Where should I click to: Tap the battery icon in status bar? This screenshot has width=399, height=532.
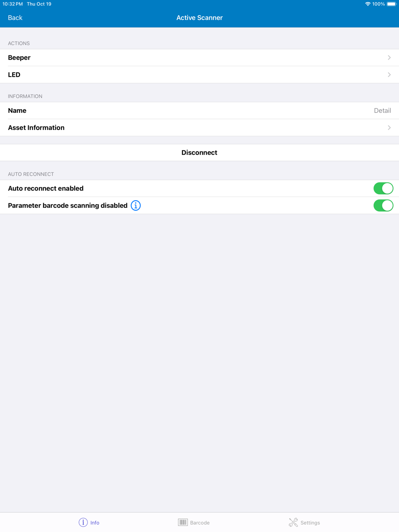[x=392, y=4]
